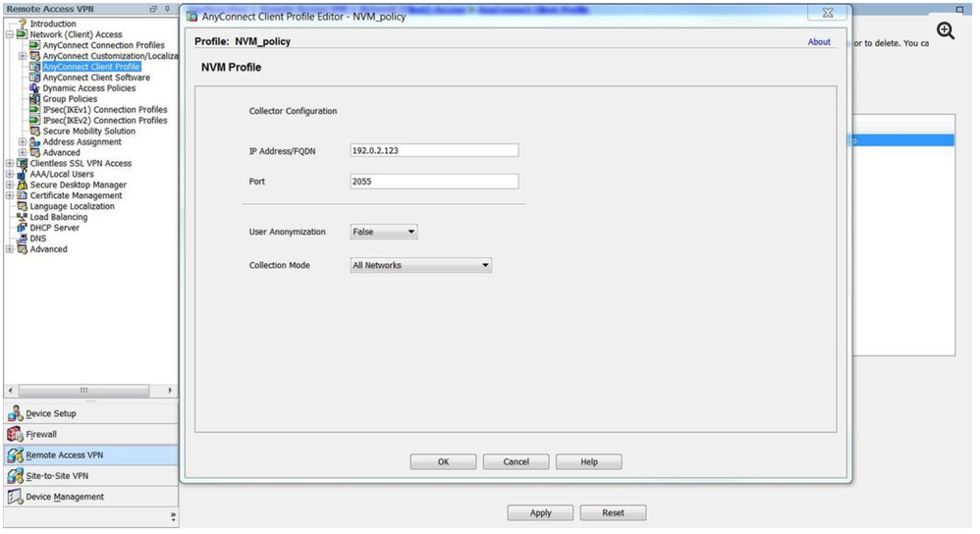
Task: Select Language Localization icon
Action: click(x=23, y=206)
